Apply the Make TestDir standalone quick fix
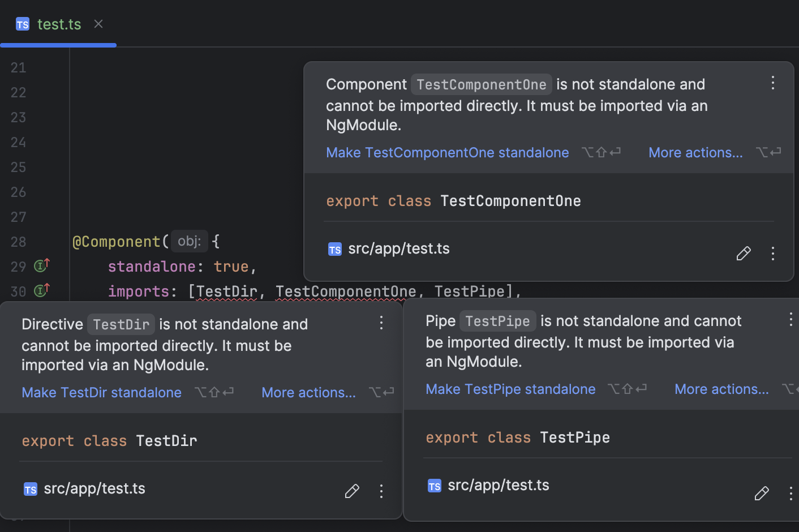799x532 pixels. pyautogui.click(x=101, y=392)
